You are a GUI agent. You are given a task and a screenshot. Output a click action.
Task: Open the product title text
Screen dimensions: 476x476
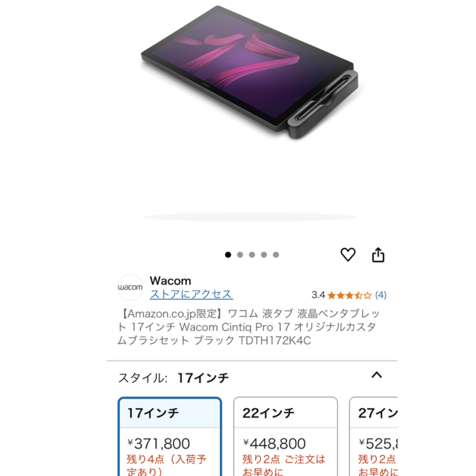pos(249,327)
